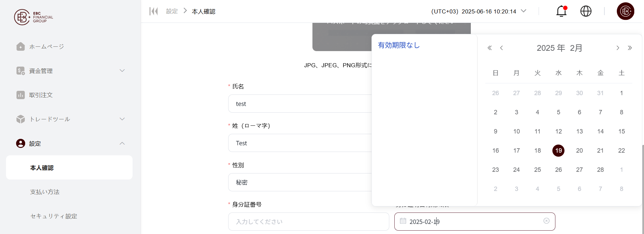Viewport: 644px width, 234px height.
Task: Advance to next month in calendar
Action: (x=617, y=48)
